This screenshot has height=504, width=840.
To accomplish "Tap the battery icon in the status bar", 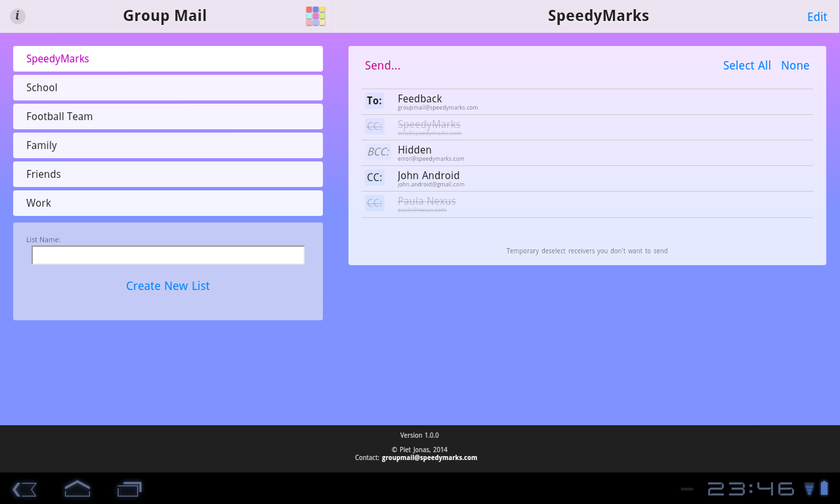I will [x=825, y=488].
